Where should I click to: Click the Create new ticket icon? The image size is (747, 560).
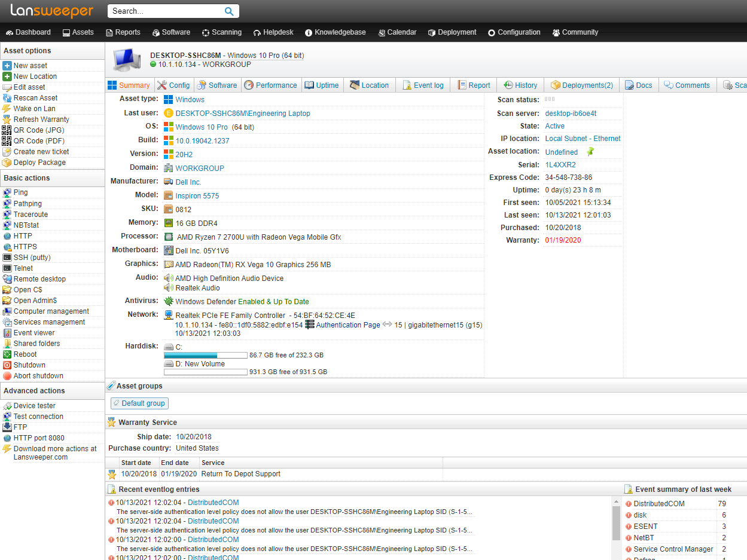coord(7,152)
